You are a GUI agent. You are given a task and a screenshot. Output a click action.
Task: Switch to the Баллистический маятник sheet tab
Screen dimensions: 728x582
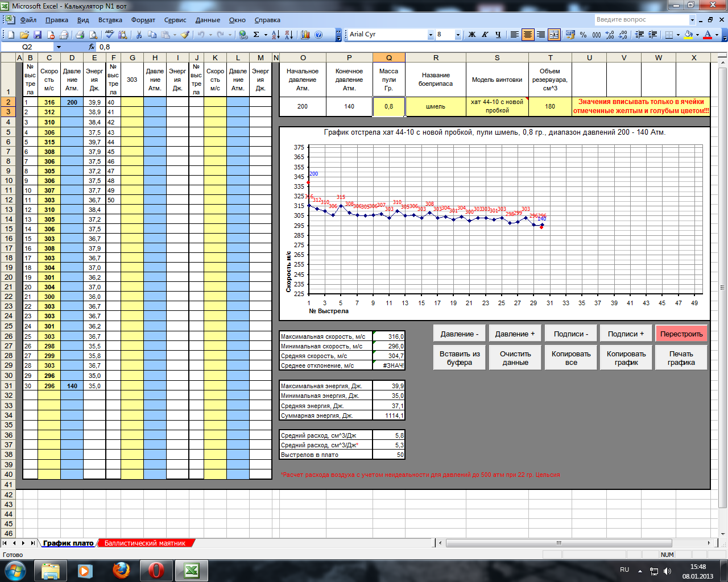click(x=144, y=543)
